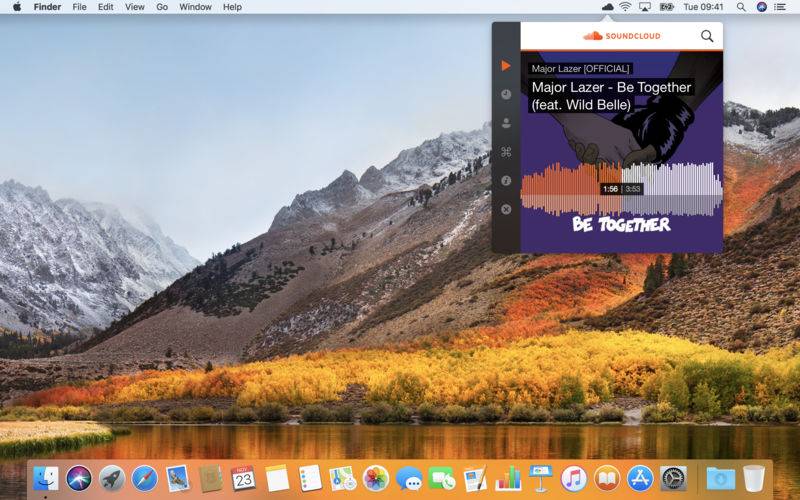Click the SoundCloud cloud icon in menu bar
The height and width of the screenshot is (500, 800).
(607, 7)
